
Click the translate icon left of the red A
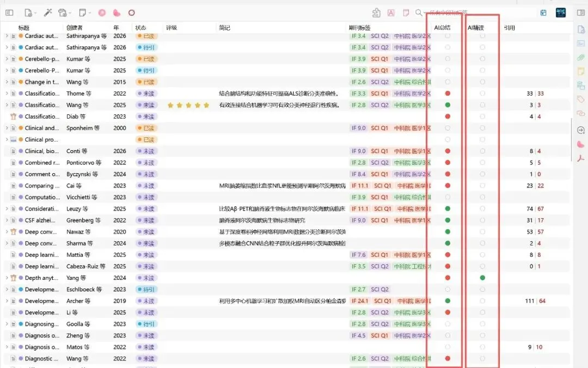376,13
